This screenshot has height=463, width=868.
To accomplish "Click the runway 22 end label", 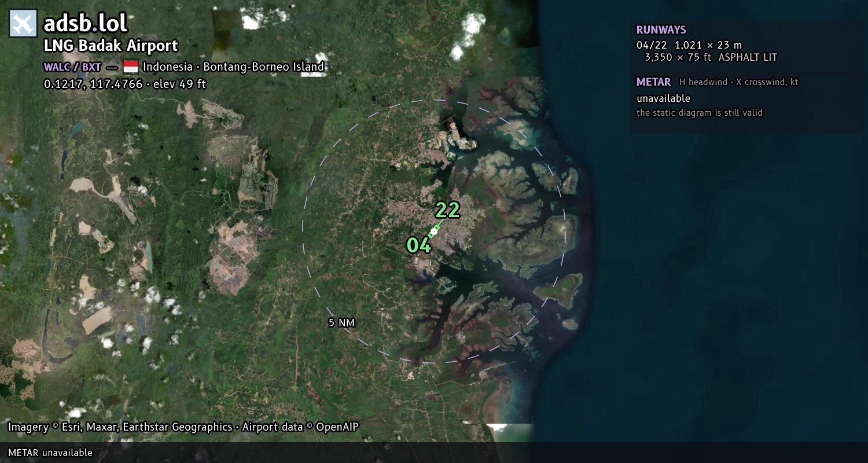I will [447, 210].
